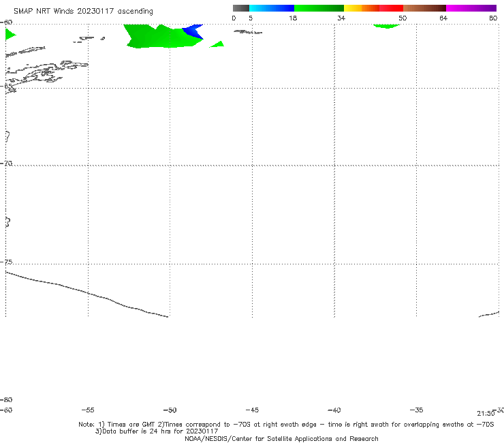
Task: Click the '5' color scale label
Action: 251,18
